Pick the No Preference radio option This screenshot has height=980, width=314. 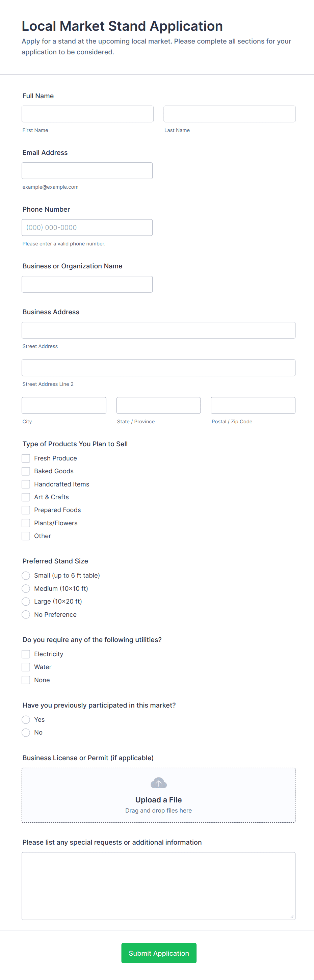point(26,614)
